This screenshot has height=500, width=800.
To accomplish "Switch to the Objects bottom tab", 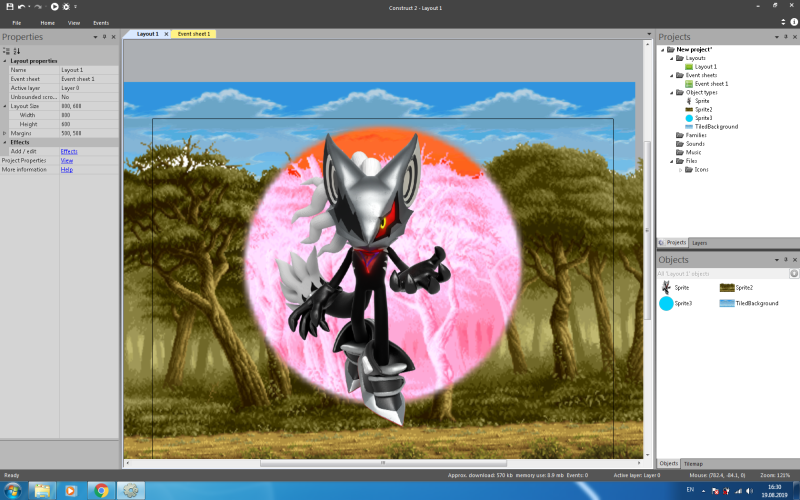I will tap(668, 464).
